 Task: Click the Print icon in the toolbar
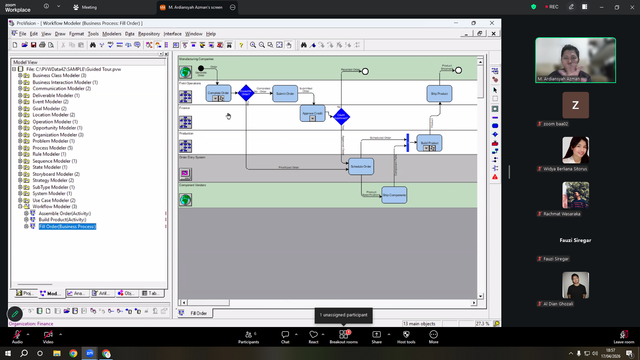42,45
